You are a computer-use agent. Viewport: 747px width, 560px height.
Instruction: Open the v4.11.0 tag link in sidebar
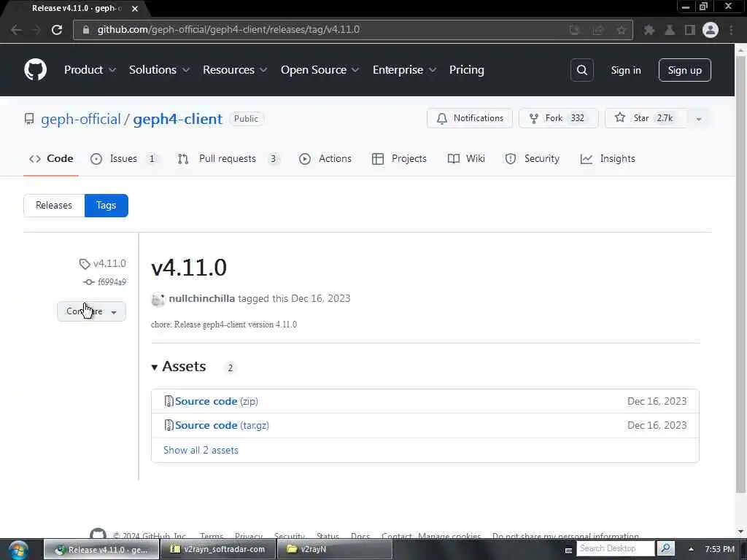click(x=109, y=263)
